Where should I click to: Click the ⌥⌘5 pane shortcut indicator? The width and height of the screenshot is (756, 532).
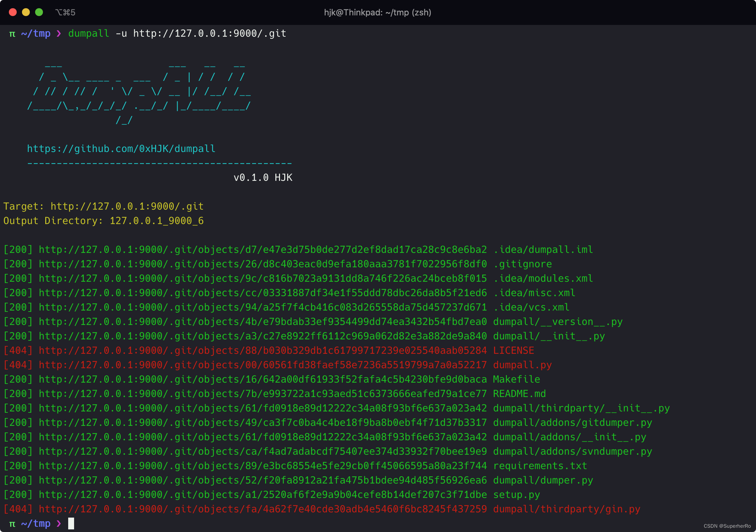pyautogui.click(x=65, y=12)
